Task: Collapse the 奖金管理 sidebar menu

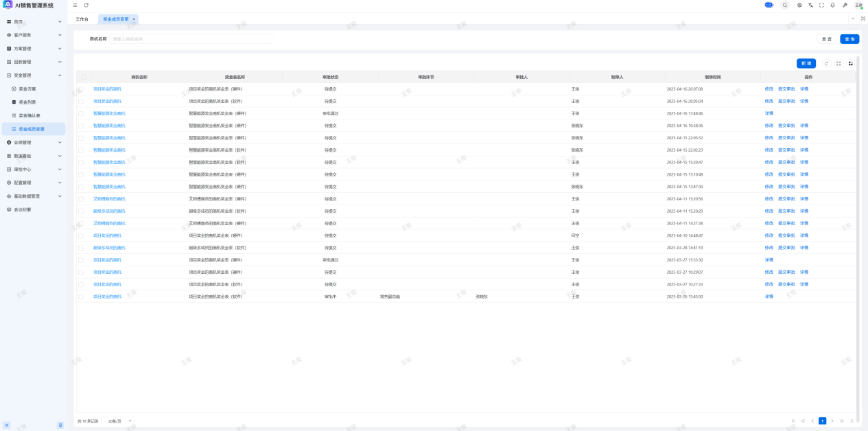Action: coord(34,75)
